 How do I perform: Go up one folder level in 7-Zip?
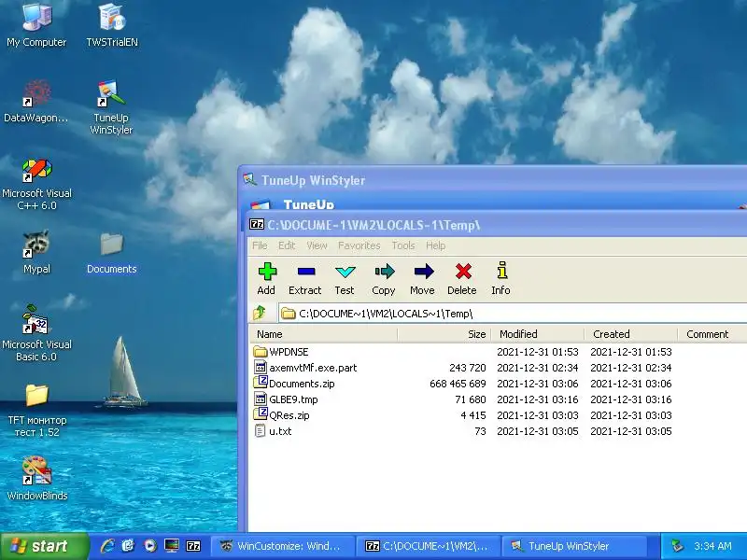[260, 313]
